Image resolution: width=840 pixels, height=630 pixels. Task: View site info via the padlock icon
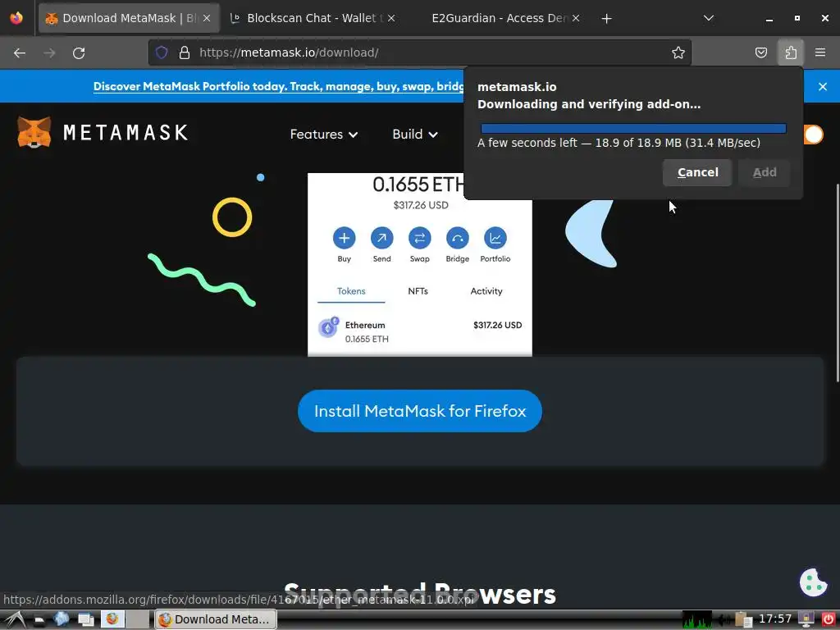click(x=185, y=52)
